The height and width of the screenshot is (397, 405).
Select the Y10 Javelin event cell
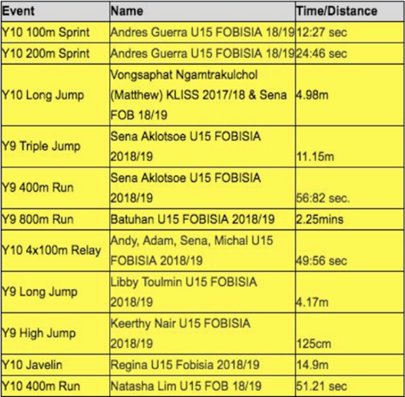[55, 365]
